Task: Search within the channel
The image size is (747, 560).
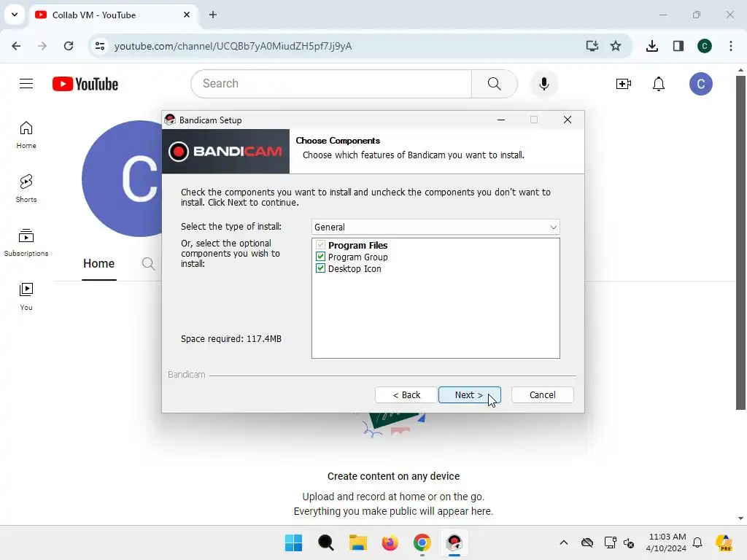Action: (148, 263)
